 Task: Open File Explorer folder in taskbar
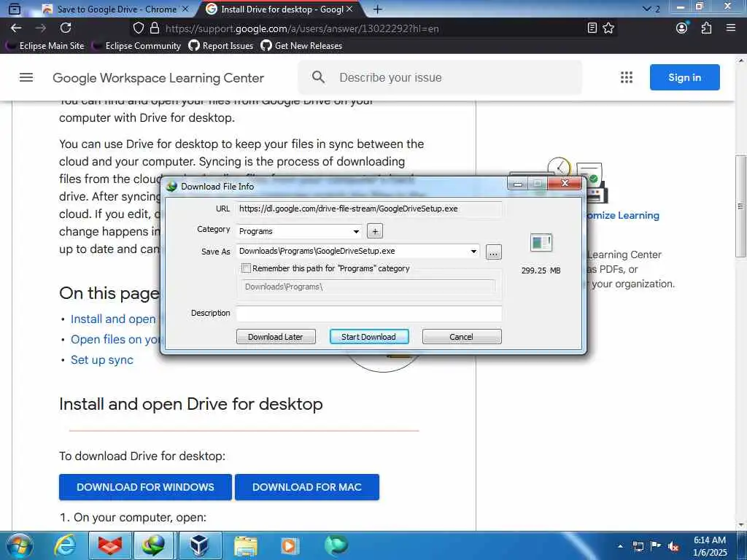[x=246, y=545]
